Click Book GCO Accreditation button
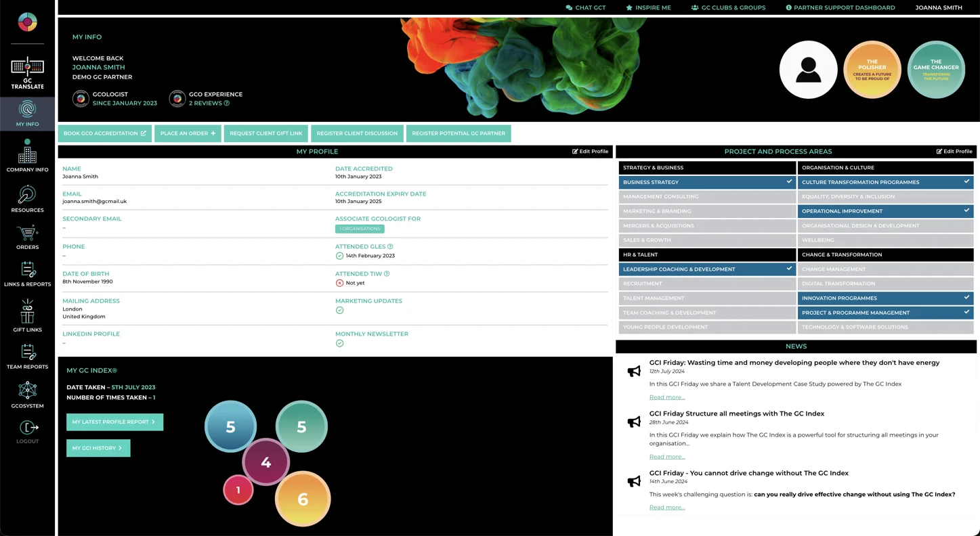 coord(105,133)
